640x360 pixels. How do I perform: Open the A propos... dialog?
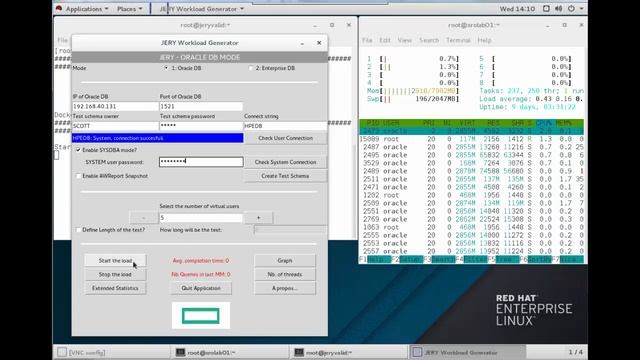pos(285,288)
